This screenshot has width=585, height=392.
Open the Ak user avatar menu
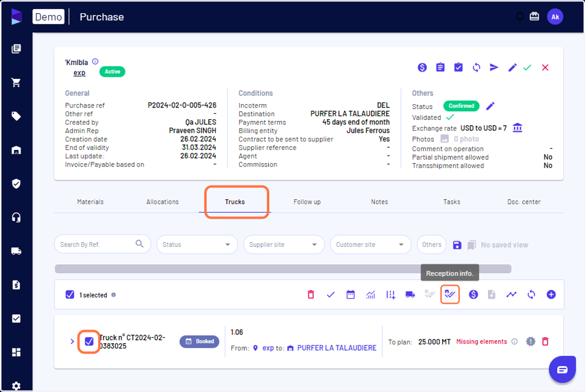click(x=555, y=17)
